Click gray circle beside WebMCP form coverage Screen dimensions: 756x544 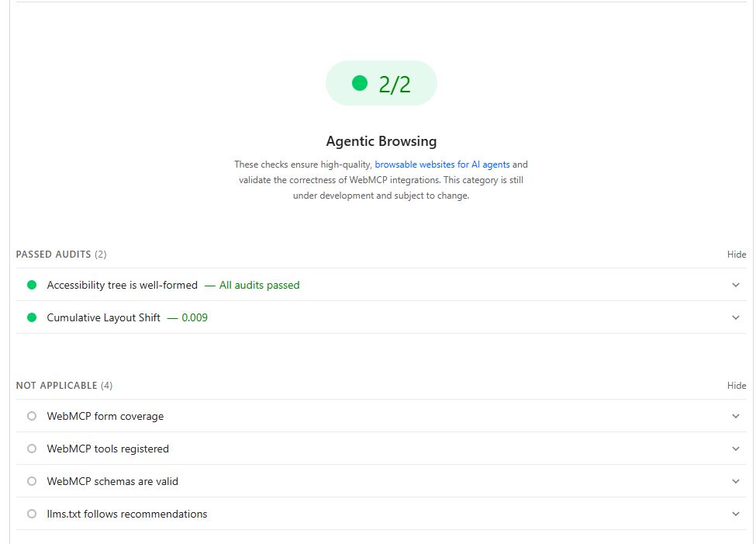(32, 416)
